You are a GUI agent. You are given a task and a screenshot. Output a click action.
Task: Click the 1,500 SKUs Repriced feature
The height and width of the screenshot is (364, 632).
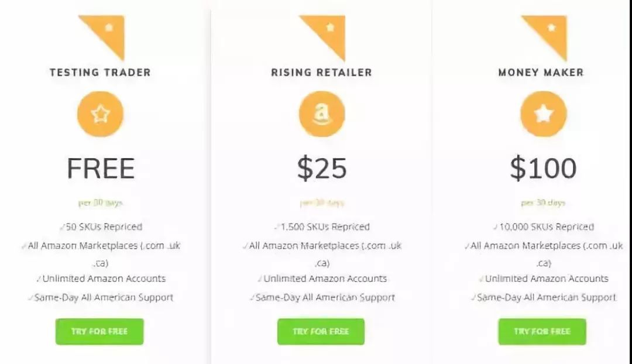(x=322, y=226)
